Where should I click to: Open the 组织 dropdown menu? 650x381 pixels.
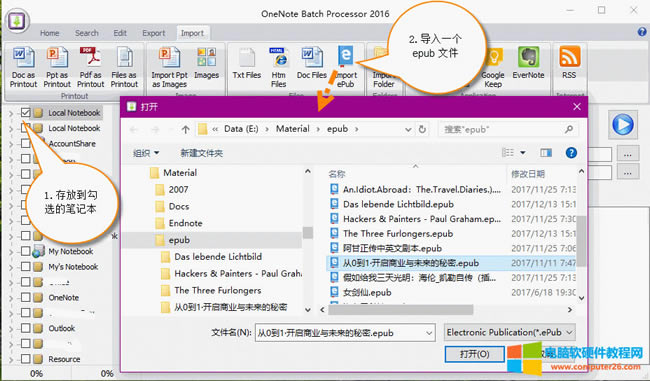tap(146, 153)
